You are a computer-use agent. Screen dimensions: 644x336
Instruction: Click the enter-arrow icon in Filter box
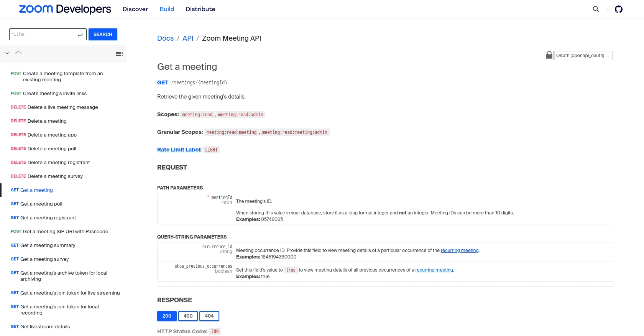pyautogui.click(x=80, y=35)
